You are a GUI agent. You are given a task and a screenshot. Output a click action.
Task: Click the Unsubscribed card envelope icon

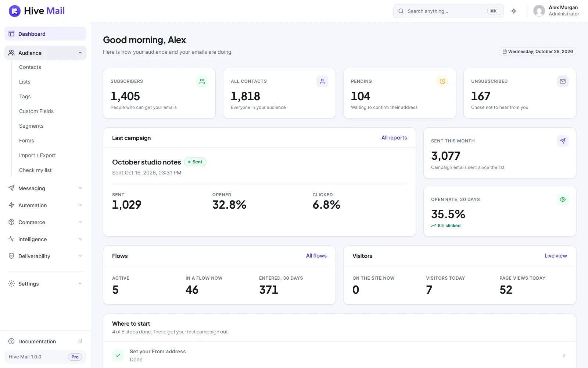[x=563, y=81]
